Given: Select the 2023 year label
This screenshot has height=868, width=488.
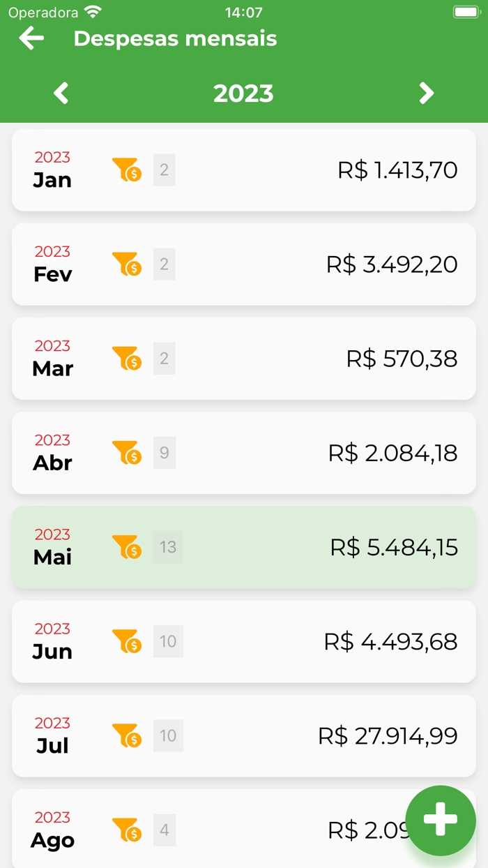Looking at the screenshot, I should coord(244,93).
